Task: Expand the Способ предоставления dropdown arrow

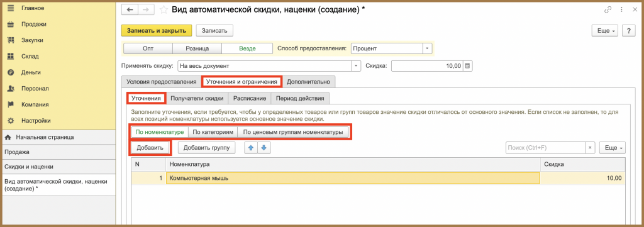Action: tap(427, 48)
